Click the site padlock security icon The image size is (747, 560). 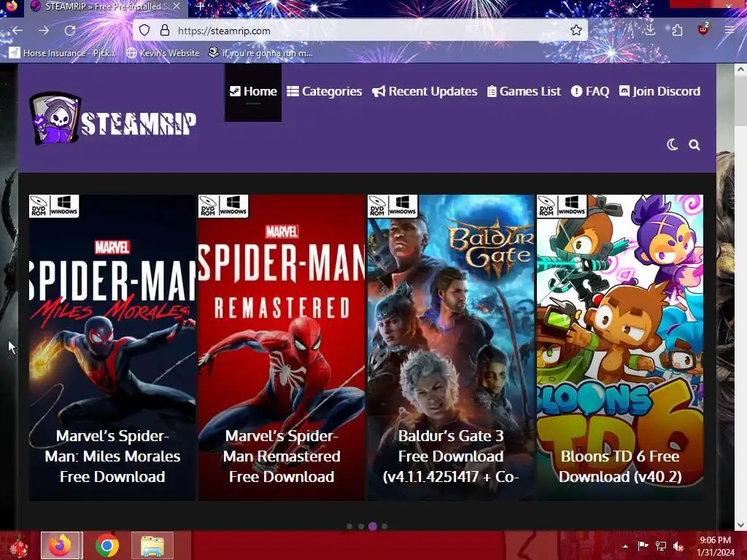tap(165, 31)
